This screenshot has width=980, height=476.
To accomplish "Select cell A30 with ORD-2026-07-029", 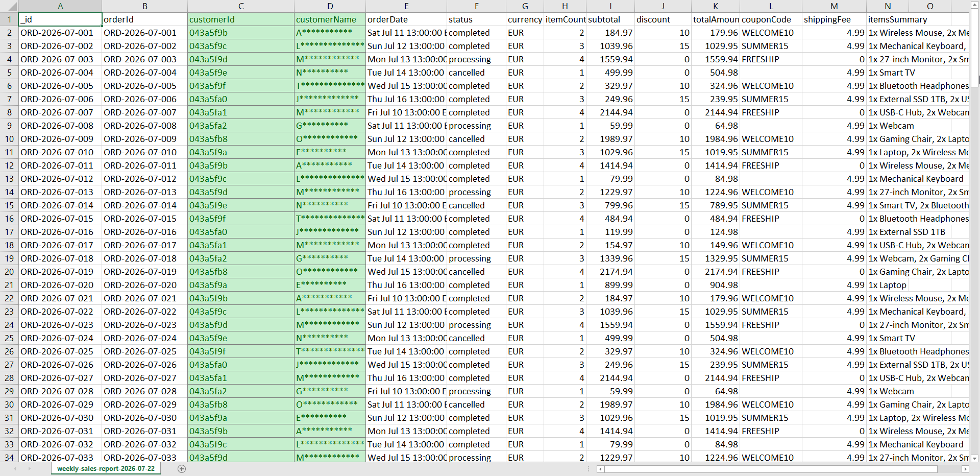I will point(60,404).
